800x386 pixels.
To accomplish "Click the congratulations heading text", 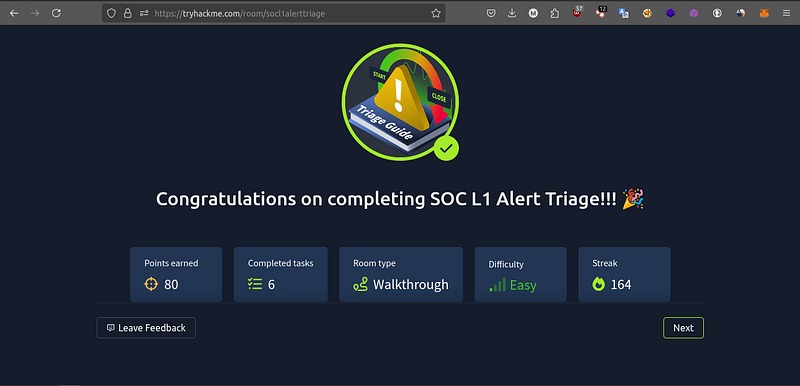I will pos(387,199).
